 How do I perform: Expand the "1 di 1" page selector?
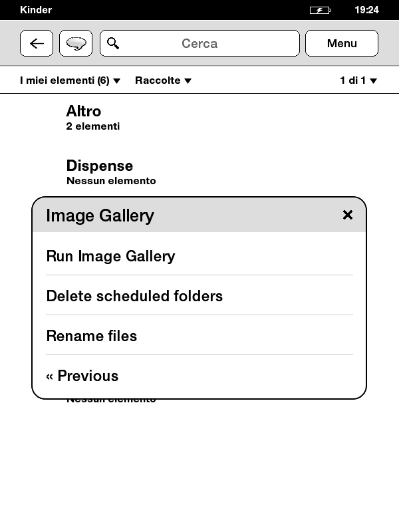[x=358, y=80]
